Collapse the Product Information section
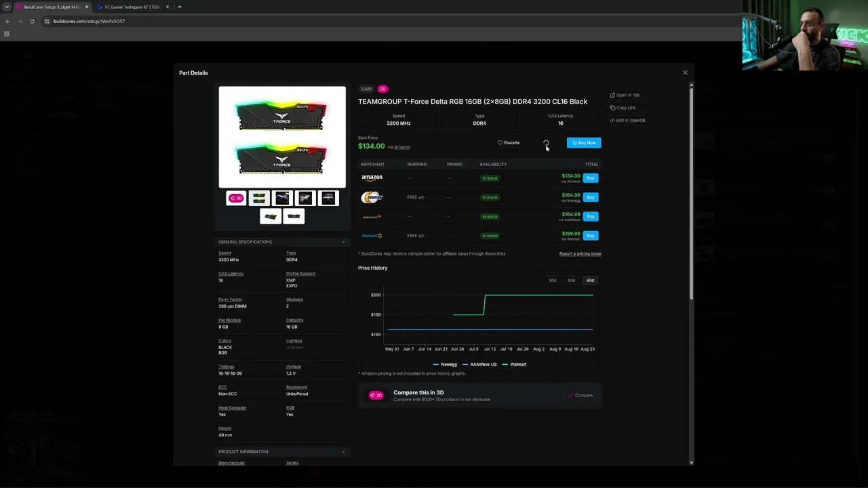Viewport: 868px width, 488px height. (282, 452)
